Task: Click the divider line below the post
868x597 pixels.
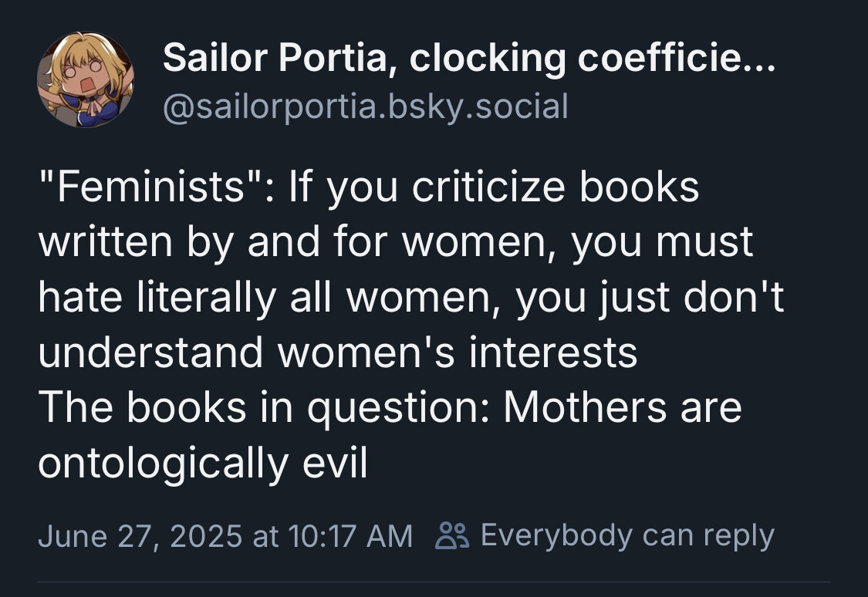Action: click(434, 582)
